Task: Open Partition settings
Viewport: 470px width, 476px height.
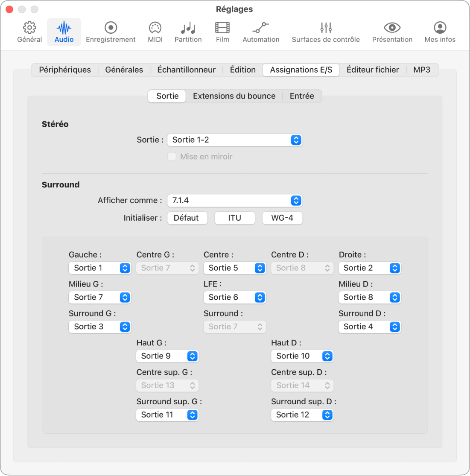Action: 188,32
